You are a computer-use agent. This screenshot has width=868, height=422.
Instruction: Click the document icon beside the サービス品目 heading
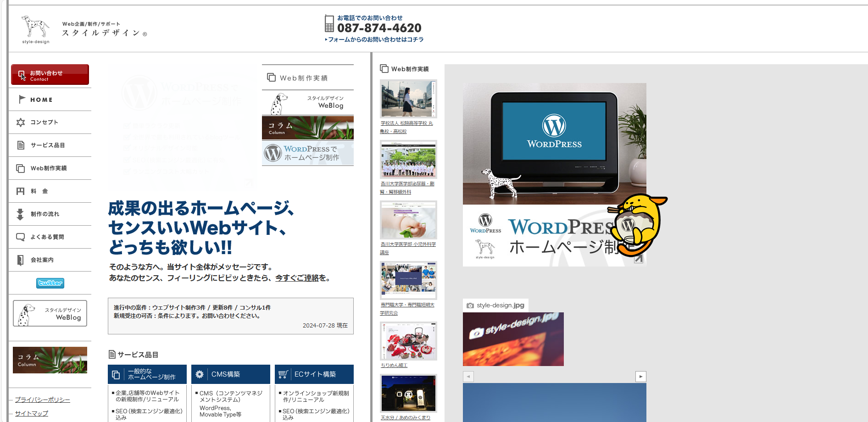coord(112,355)
